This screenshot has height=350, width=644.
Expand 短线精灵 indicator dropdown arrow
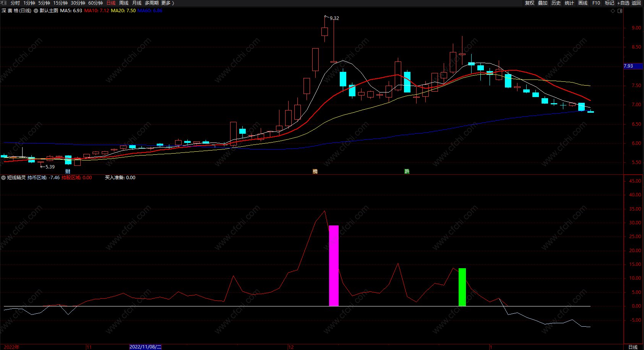(x=3, y=178)
